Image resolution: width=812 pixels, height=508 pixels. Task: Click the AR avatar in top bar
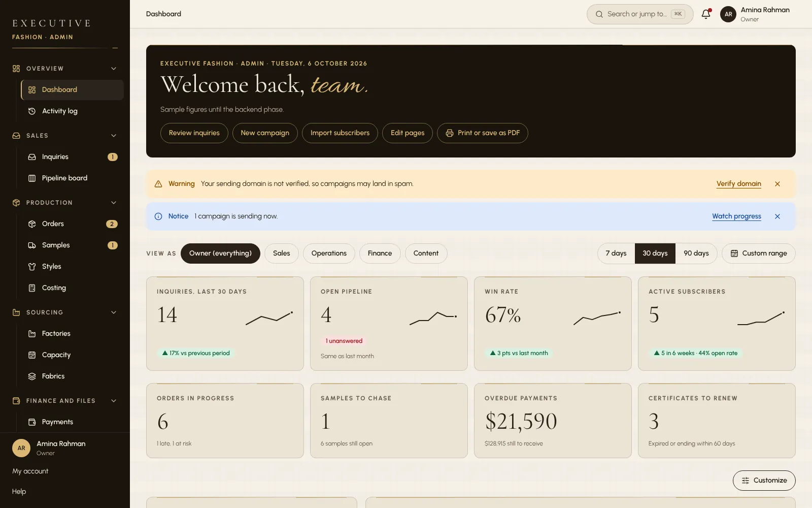[728, 14]
